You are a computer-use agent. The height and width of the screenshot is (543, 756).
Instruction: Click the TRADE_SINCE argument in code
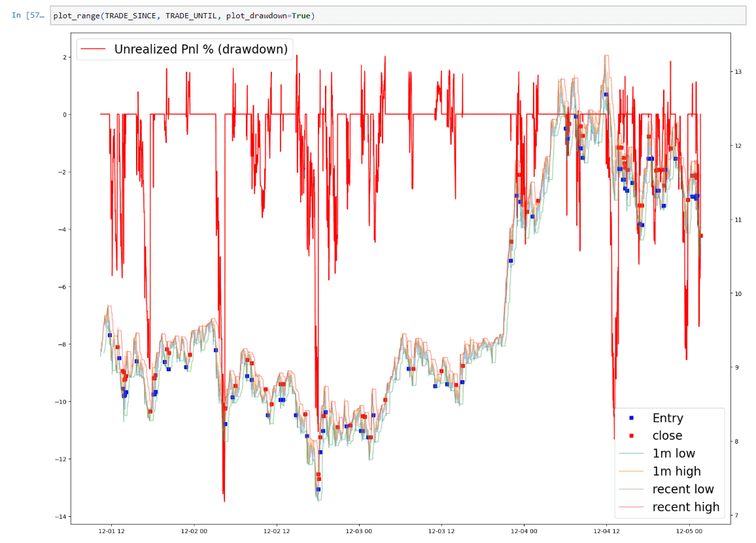tap(130, 15)
